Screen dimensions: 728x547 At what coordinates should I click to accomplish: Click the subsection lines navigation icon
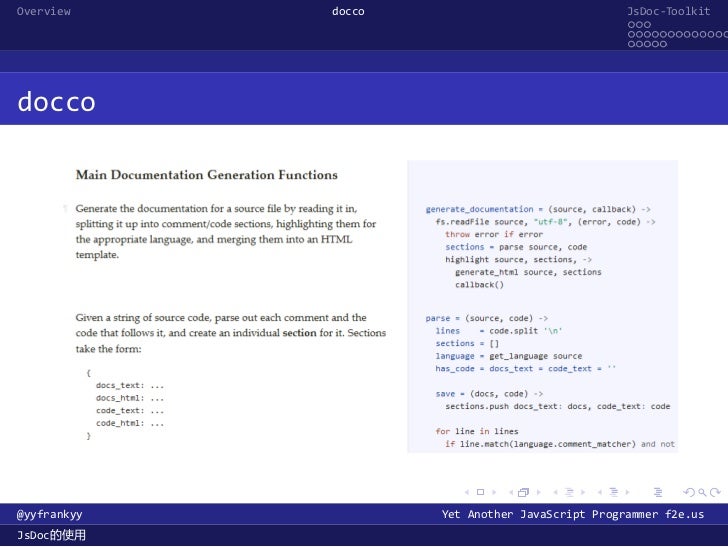tap(569, 492)
